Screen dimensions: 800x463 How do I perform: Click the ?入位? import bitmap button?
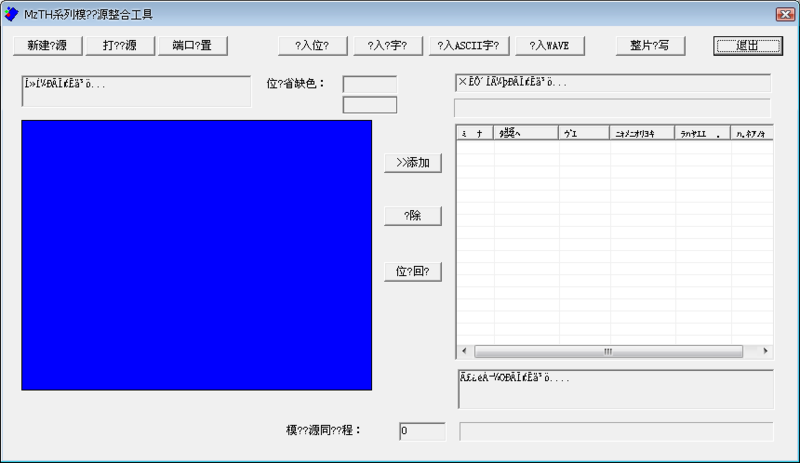tap(312, 45)
